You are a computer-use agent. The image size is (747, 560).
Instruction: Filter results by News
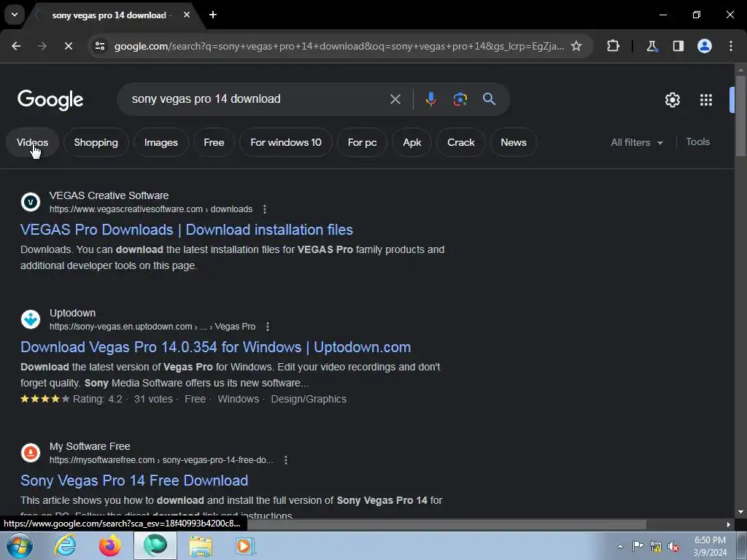coord(514,142)
